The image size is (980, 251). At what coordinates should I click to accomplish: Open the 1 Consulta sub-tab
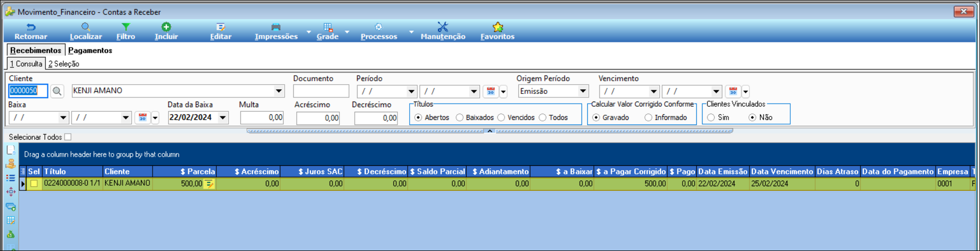click(x=26, y=64)
